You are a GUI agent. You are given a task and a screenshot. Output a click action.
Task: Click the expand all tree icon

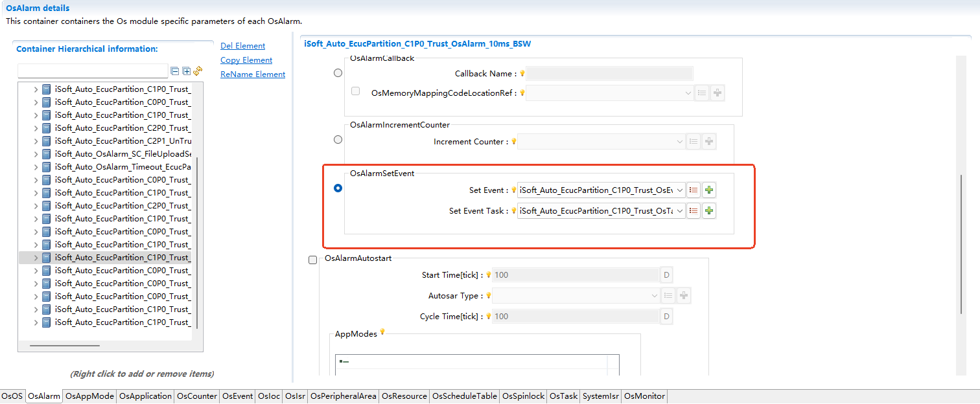(x=186, y=71)
